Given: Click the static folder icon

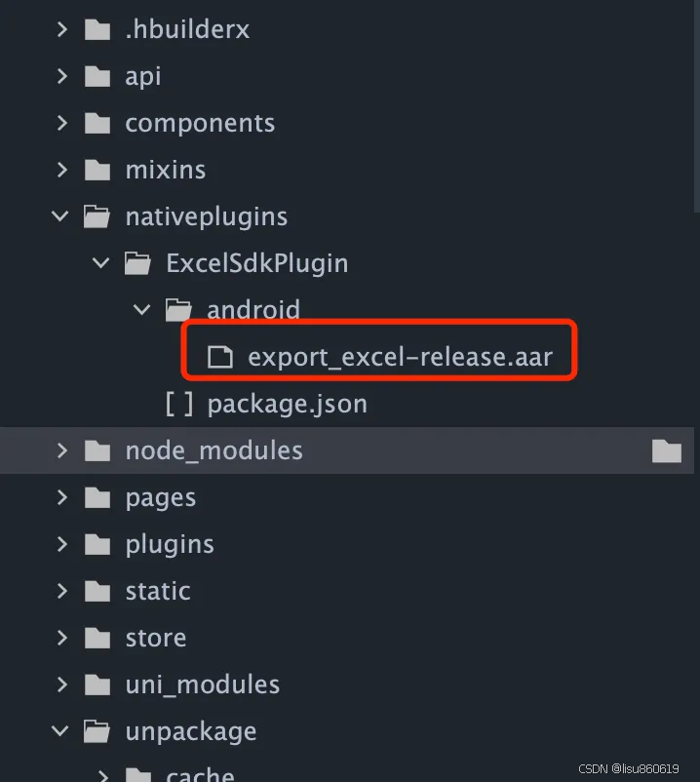Looking at the screenshot, I should [97, 591].
